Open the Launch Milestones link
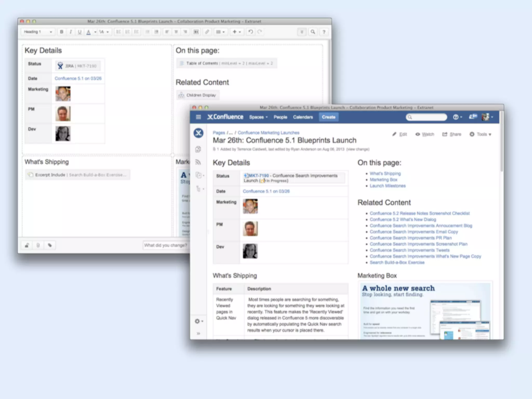 [388, 186]
